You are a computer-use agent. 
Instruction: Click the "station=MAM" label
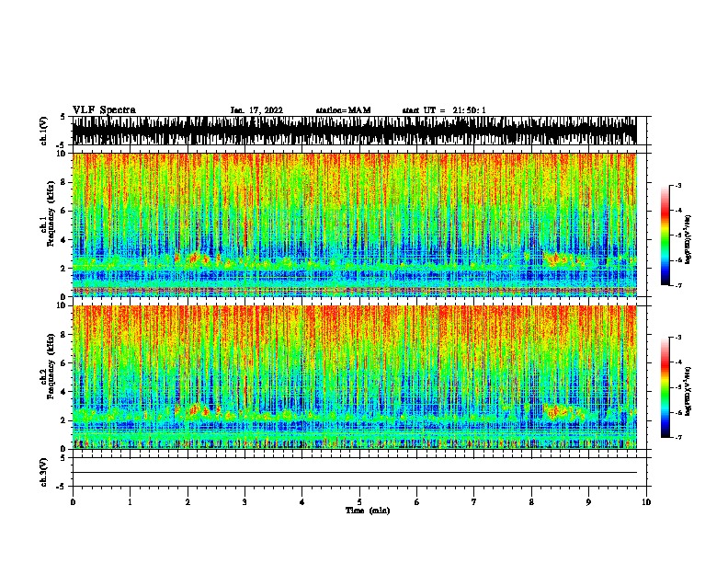pos(343,110)
